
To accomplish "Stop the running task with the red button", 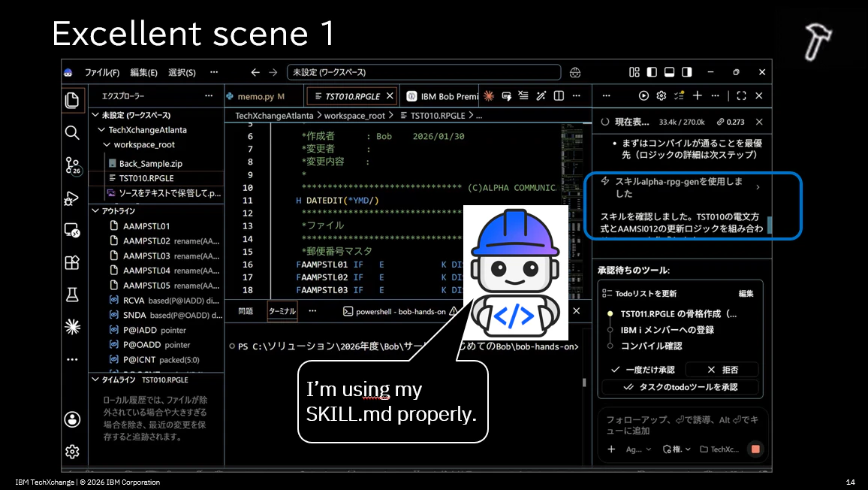I will 755,449.
